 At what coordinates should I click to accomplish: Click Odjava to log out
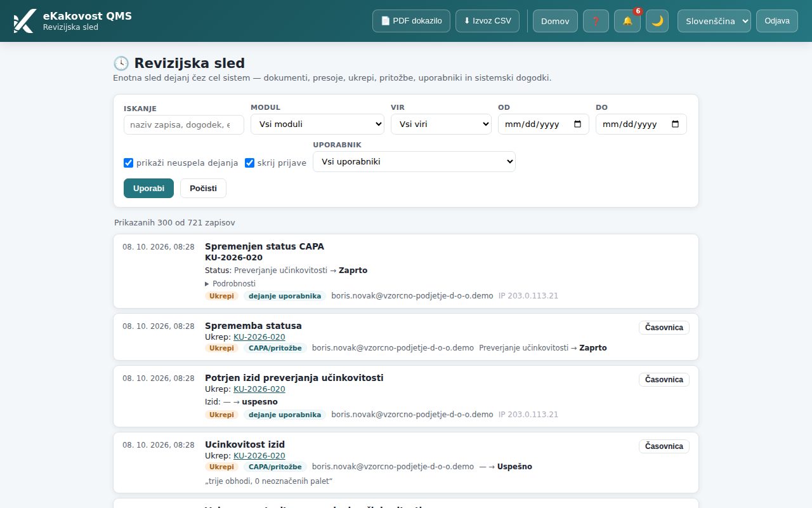click(x=777, y=21)
